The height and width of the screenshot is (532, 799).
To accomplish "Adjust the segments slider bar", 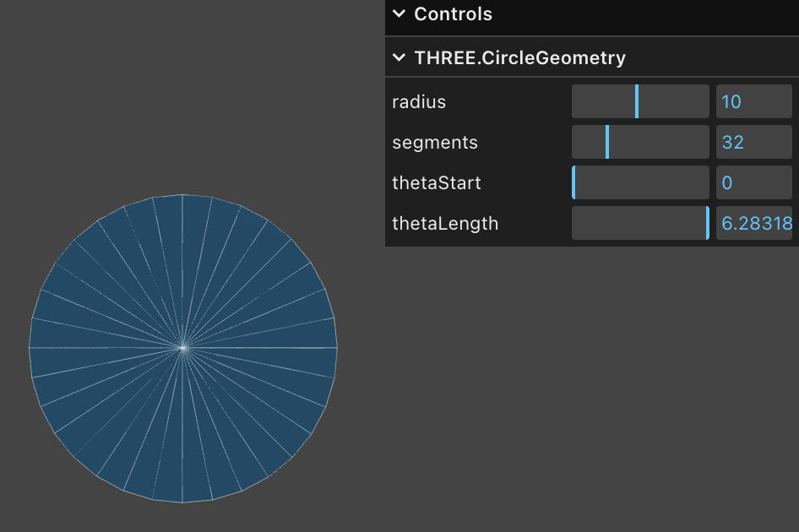I will tap(640, 142).
